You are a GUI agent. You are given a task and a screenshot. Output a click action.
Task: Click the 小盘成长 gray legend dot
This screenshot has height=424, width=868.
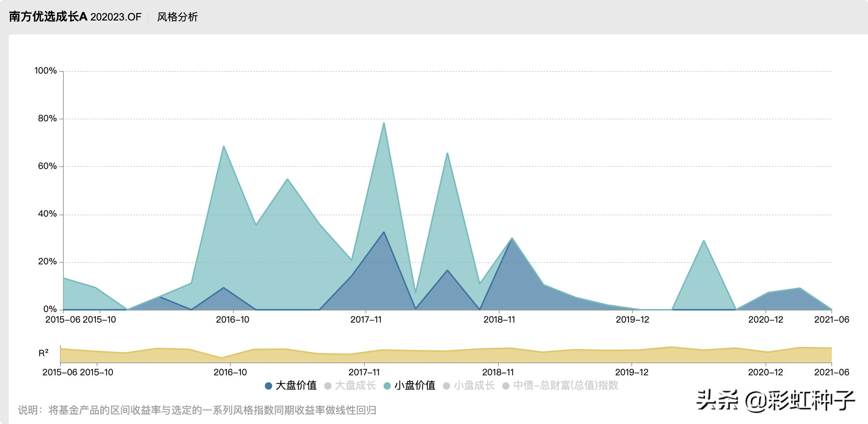point(447,385)
